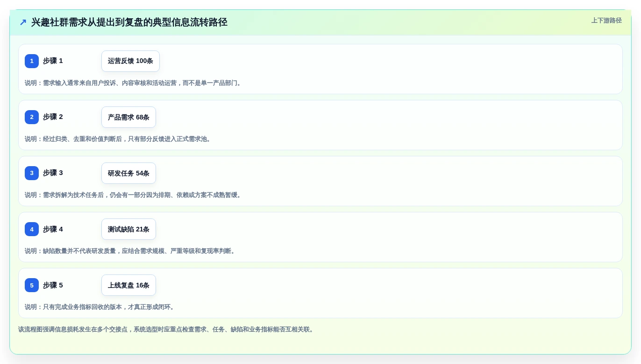Click the 步骤 5 label

(x=53, y=285)
